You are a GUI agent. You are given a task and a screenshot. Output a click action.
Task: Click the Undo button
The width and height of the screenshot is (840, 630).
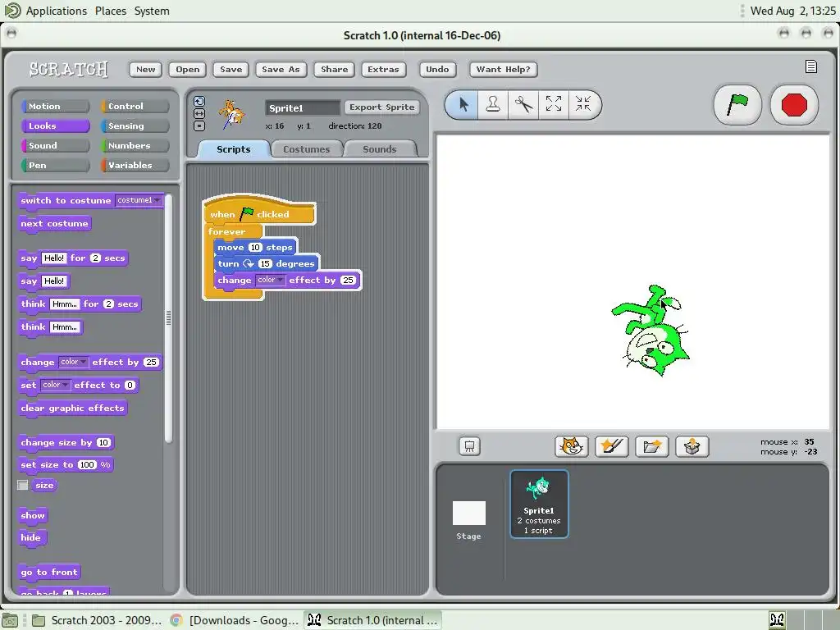pos(437,69)
